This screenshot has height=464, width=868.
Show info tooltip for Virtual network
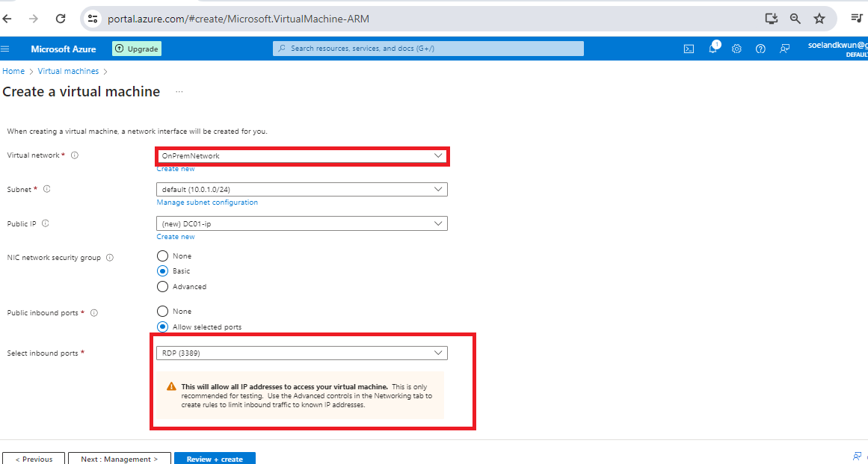[75, 155]
